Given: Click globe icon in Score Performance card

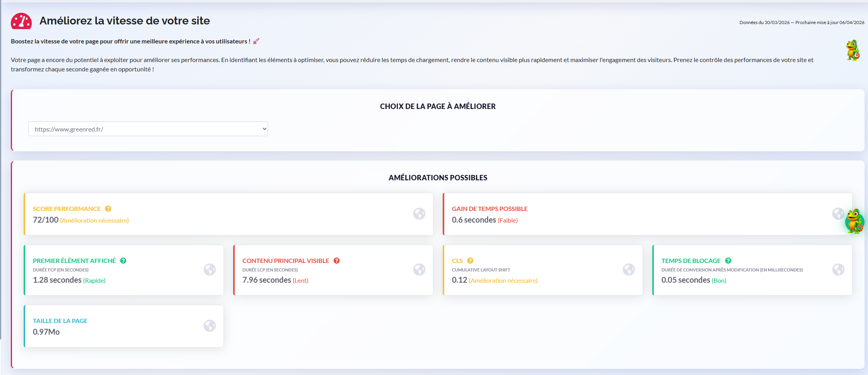Looking at the screenshot, I should click(419, 214).
